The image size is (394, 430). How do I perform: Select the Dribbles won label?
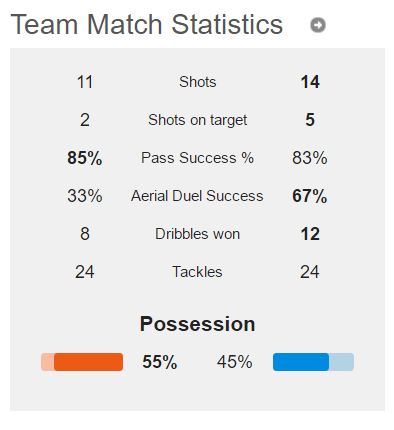197,234
